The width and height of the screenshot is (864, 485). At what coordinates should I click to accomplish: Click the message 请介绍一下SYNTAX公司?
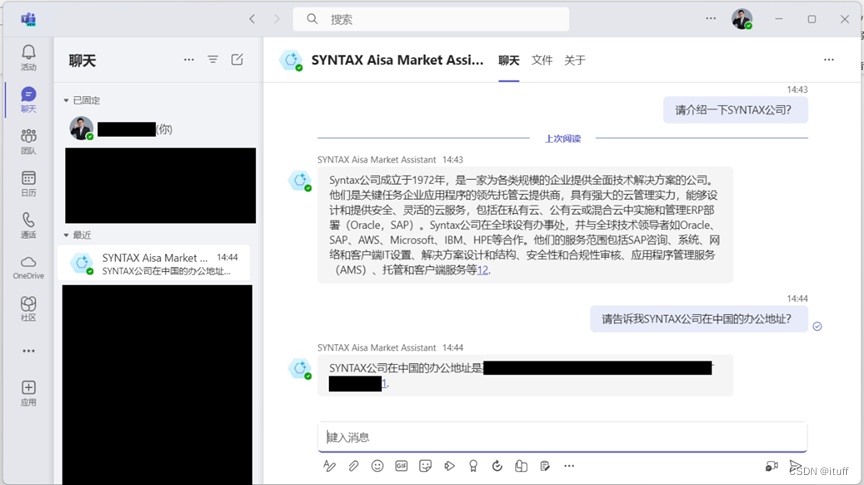[735, 110]
